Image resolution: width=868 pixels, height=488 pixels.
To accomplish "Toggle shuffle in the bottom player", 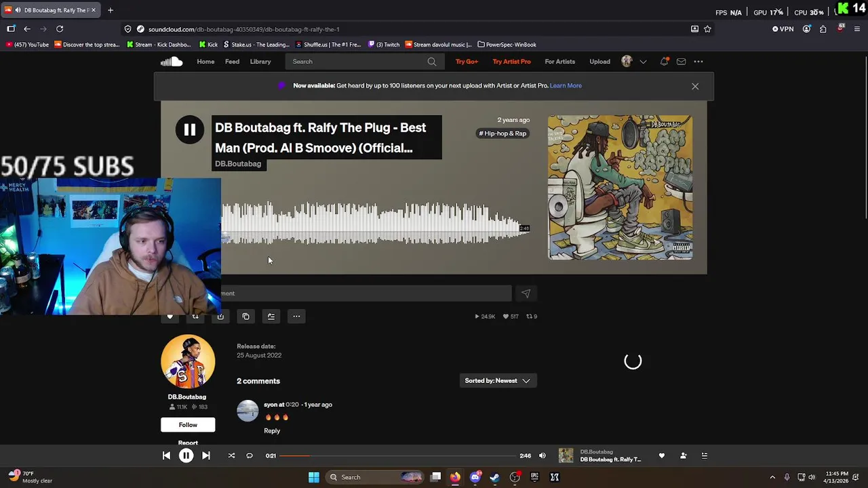I will [231, 456].
